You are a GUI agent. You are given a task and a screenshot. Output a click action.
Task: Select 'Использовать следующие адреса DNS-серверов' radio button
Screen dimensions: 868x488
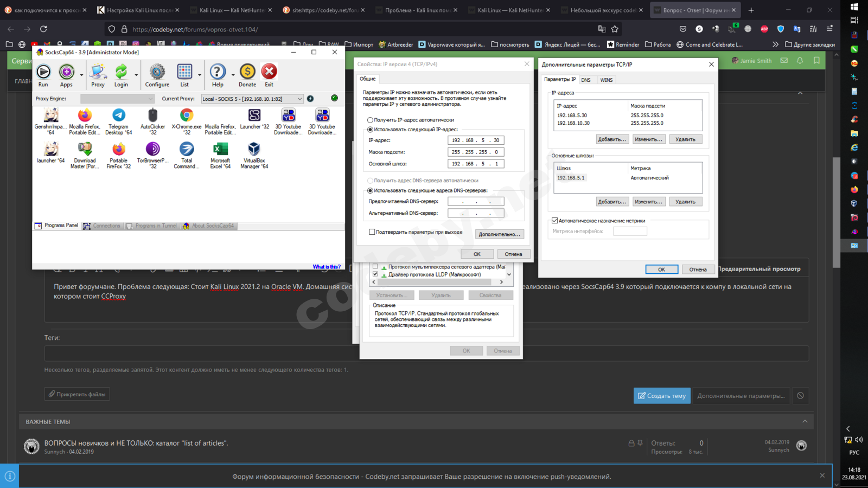370,190
